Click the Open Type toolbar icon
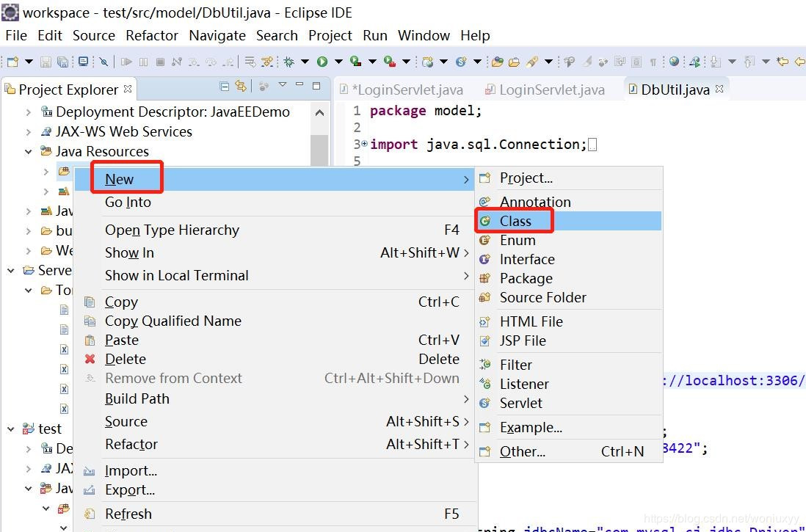The width and height of the screenshot is (806, 532). pos(497,62)
